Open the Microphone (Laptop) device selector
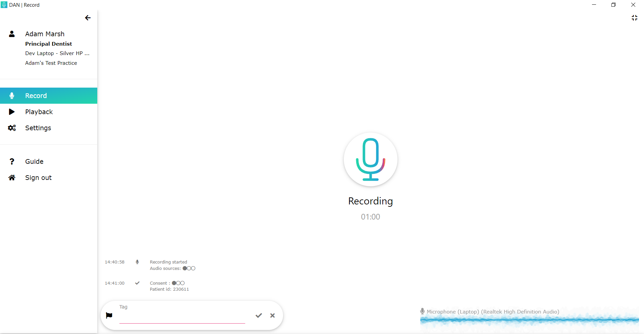This screenshot has height=334, width=644. click(493, 312)
